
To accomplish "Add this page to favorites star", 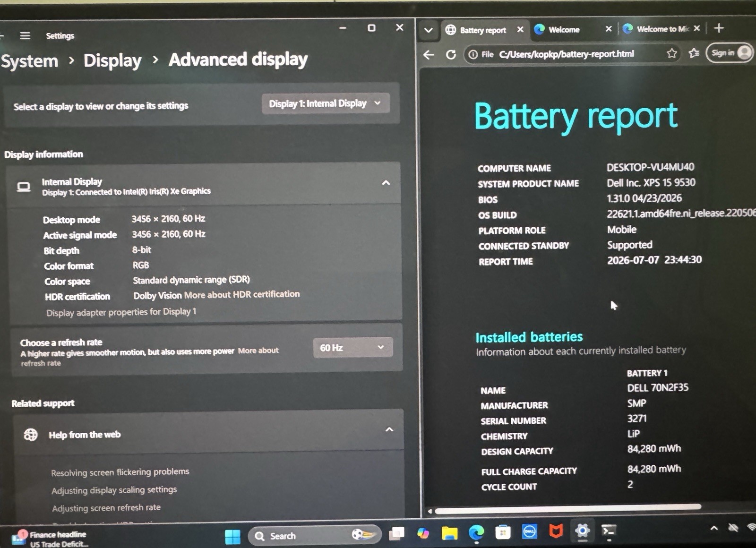I will pos(671,53).
